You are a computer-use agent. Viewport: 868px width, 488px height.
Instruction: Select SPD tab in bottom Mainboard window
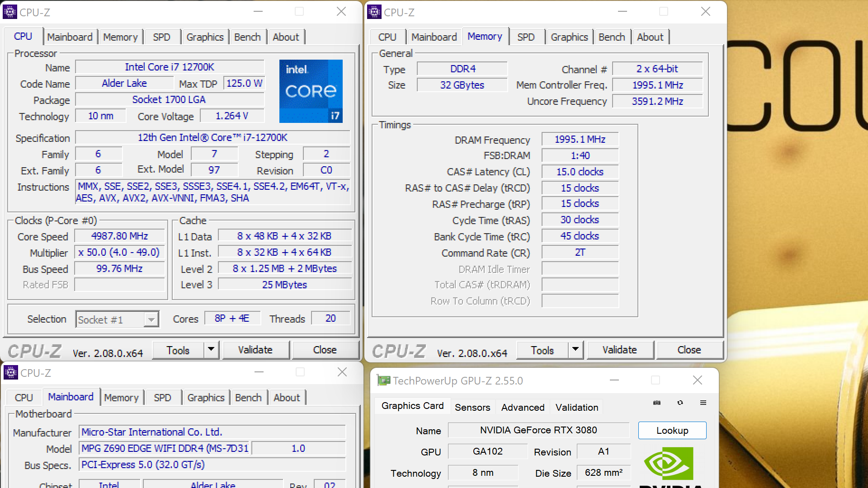[x=162, y=398]
